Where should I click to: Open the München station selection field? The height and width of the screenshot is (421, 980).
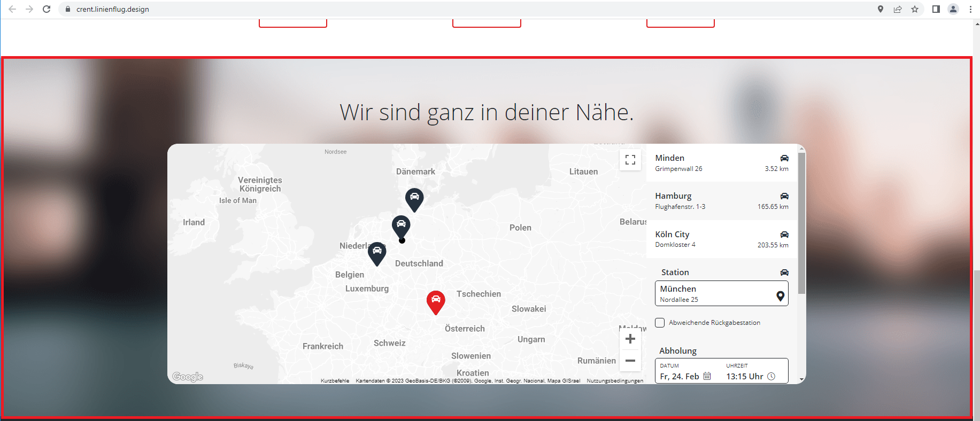714,293
